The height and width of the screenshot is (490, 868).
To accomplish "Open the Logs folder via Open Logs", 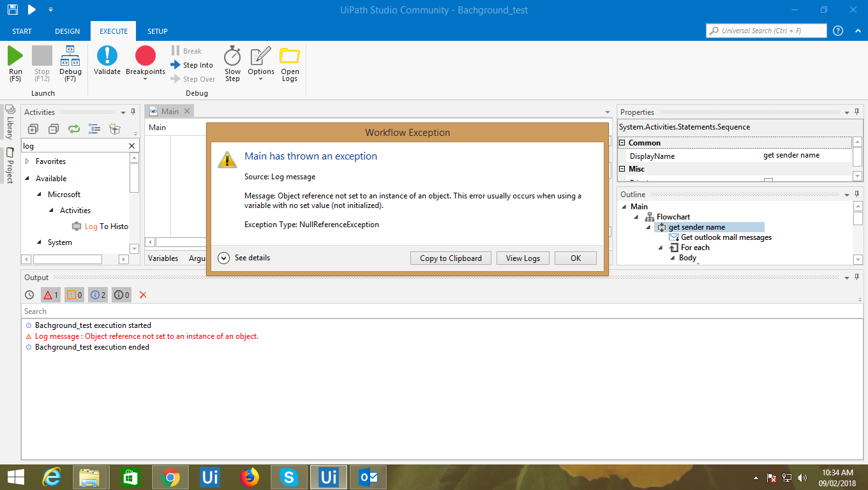I will [290, 64].
